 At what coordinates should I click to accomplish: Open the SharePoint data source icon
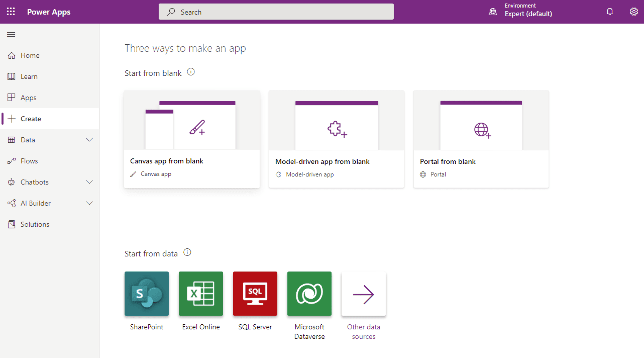(146, 293)
